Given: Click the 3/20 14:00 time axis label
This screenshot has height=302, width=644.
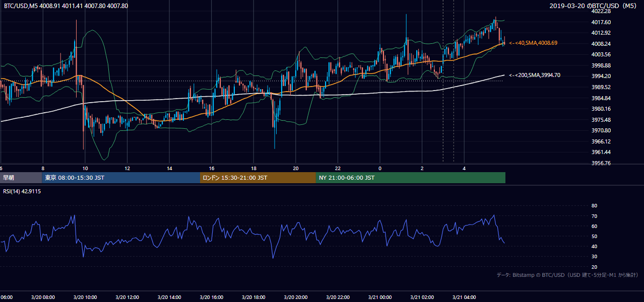Looking at the screenshot, I should [x=169, y=297].
